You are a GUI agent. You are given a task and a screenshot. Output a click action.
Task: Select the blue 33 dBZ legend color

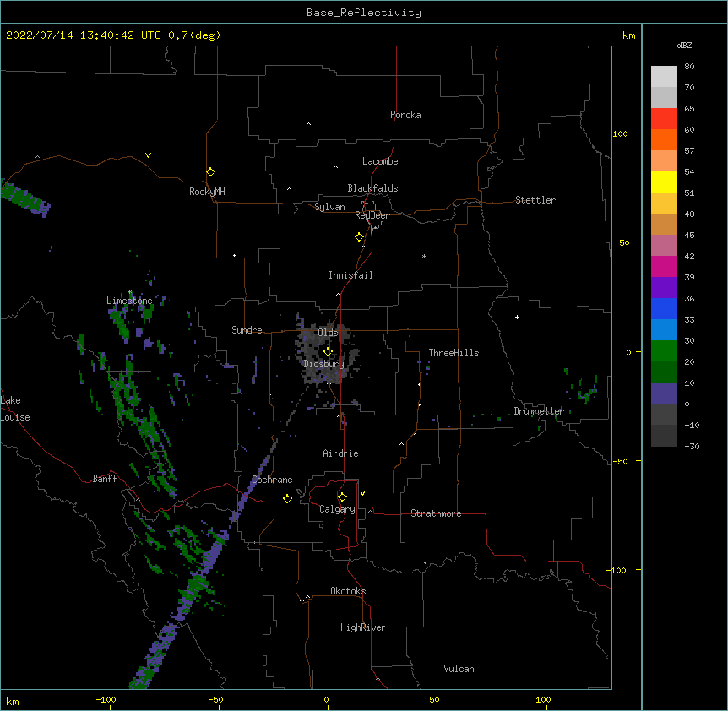pyautogui.click(x=664, y=308)
